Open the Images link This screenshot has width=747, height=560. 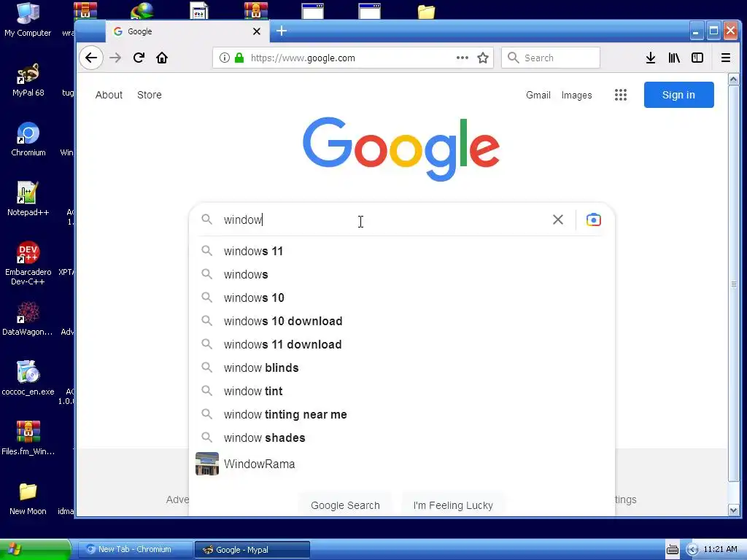click(576, 96)
